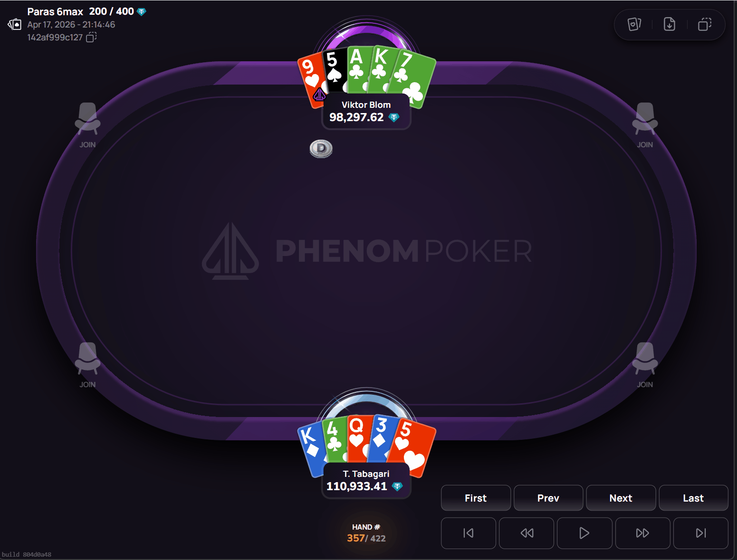
Task: Fast-forward the hand replay one step
Action: 642,533
